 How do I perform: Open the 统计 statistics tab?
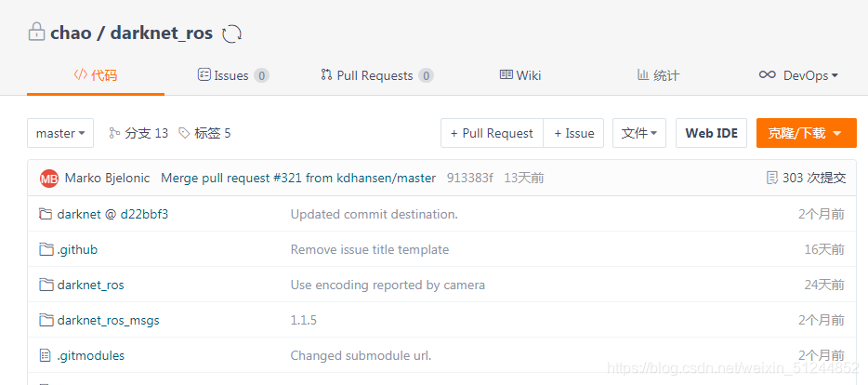coord(658,75)
